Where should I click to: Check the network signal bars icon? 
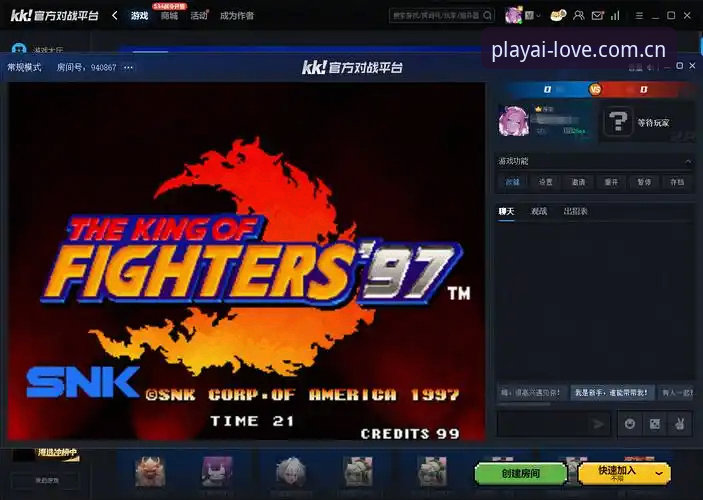coord(615,16)
